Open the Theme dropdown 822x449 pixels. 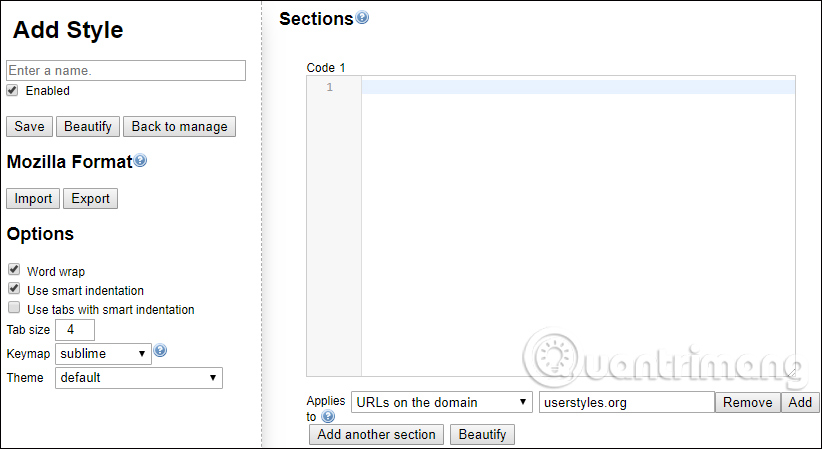coord(138,378)
